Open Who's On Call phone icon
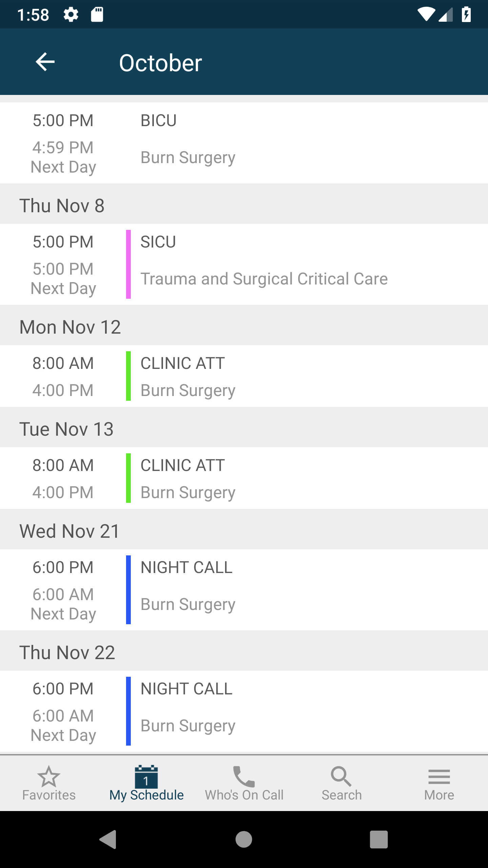The height and width of the screenshot is (868, 488). pyautogui.click(x=244, y=776)
